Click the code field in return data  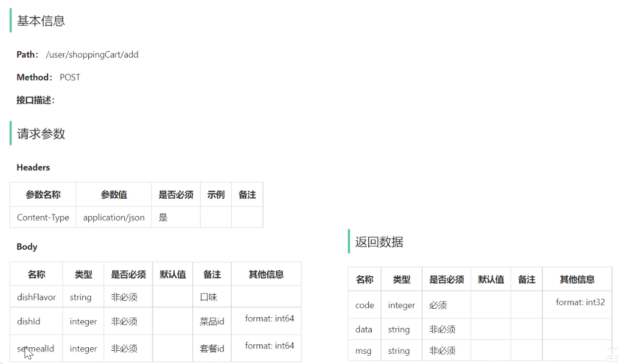365,305
